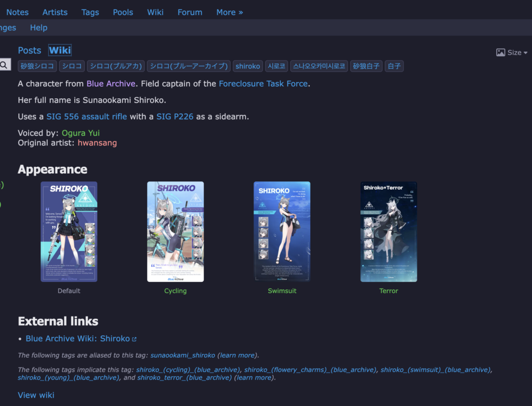Image resolution: width=532 pixels, height=406 pixels.
Task: Open the SIG P226 link
Action: coord(175,116)
